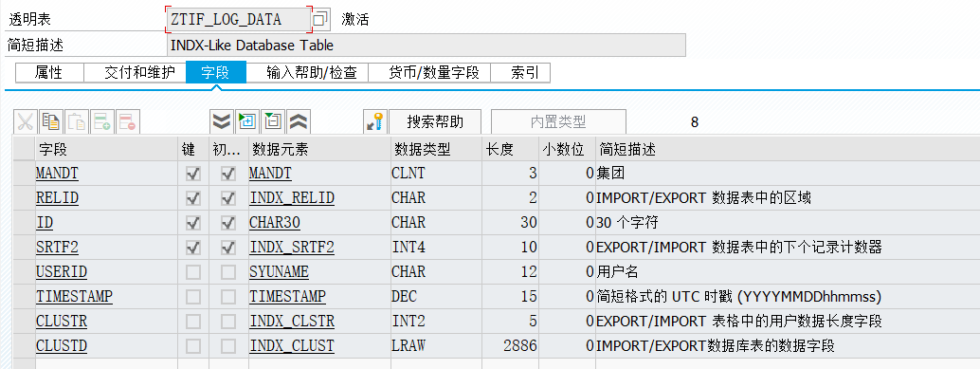The width and height of the screenshot is (980, 369).
Task: Click the double down chevron icon
Action: 222,122
